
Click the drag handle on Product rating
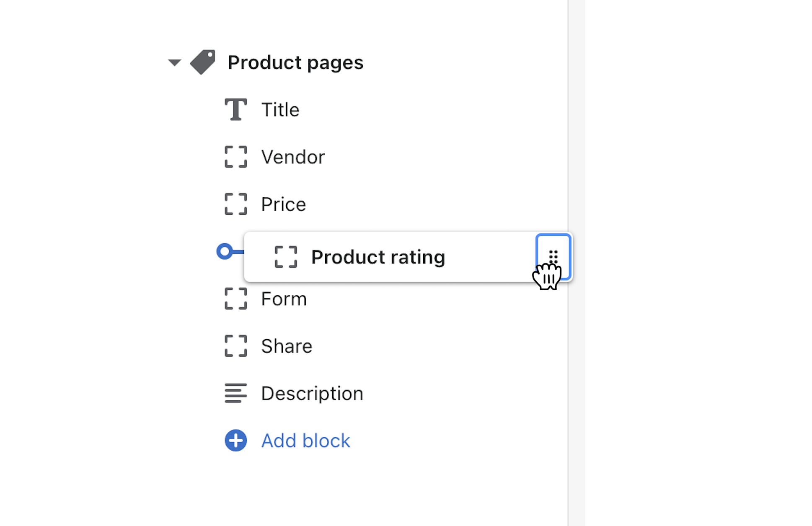coord(553,257)
